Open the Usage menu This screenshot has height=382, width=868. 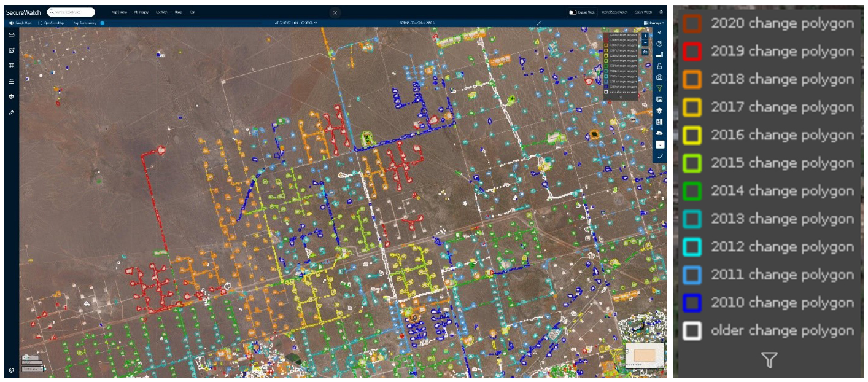pyautogui.click(x=178, y=12)
